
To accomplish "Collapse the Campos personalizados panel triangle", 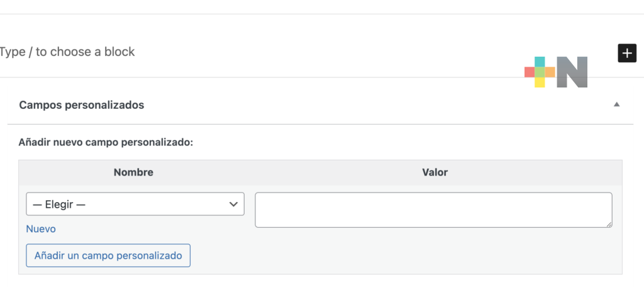I will tap(616, 104).
